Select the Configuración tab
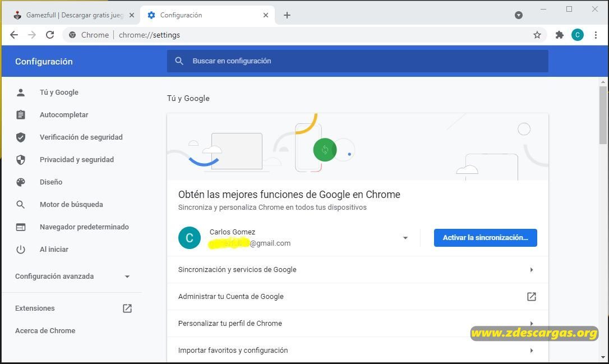609x364 pixels. click(208, 15)
